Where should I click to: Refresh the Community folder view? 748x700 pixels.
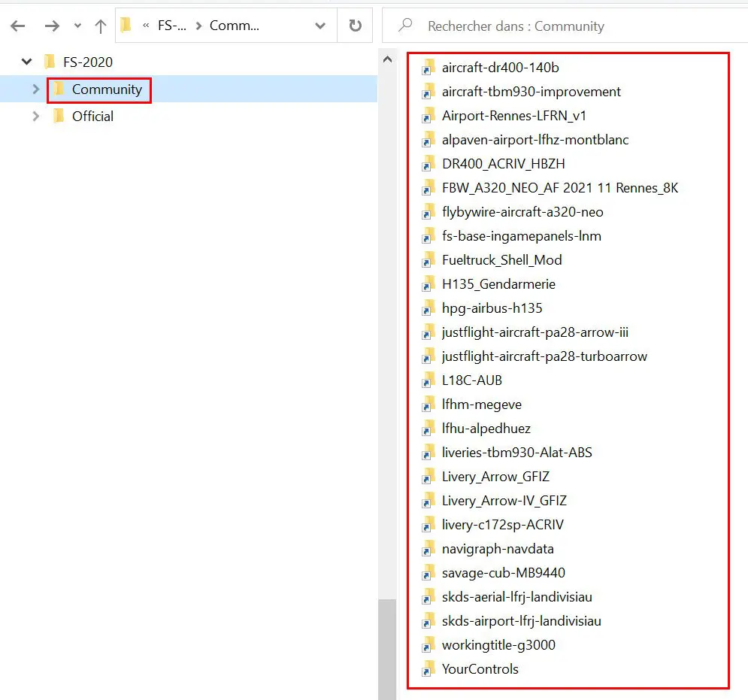coord(355,26)
